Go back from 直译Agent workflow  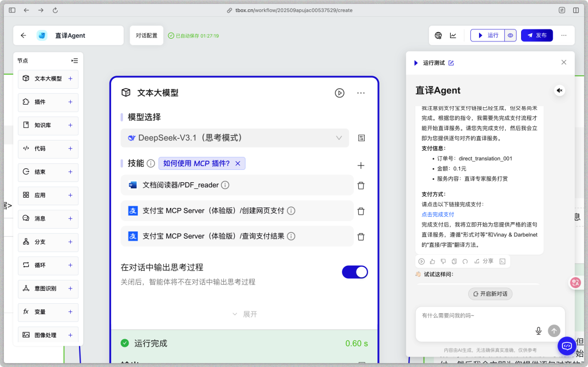point(23,35)
